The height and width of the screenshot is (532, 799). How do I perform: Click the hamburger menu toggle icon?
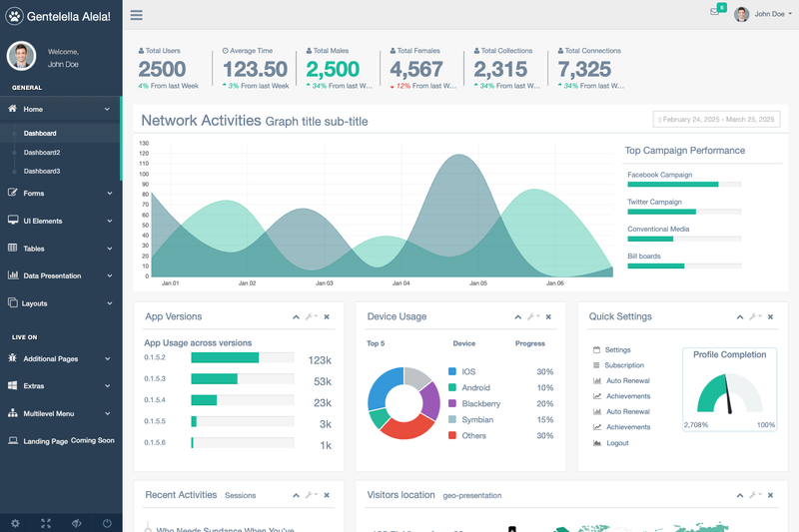[x=136, y=15]
